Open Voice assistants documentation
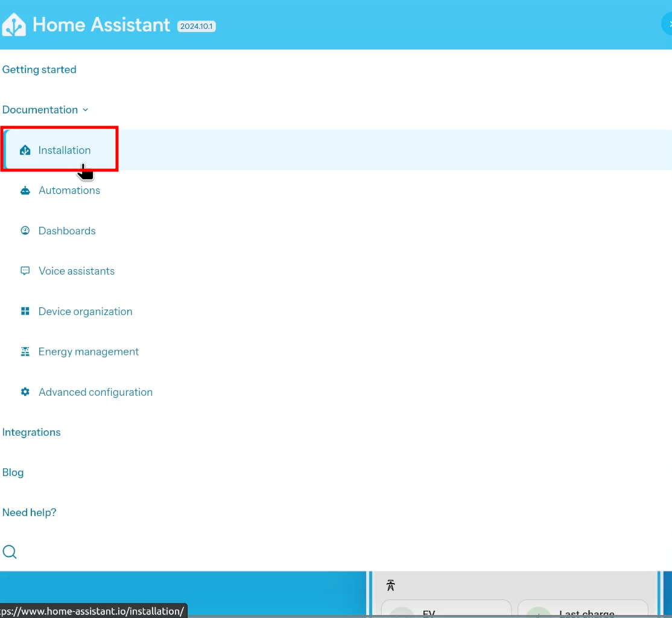The image size is (672, 618). [x=76, y=271]
